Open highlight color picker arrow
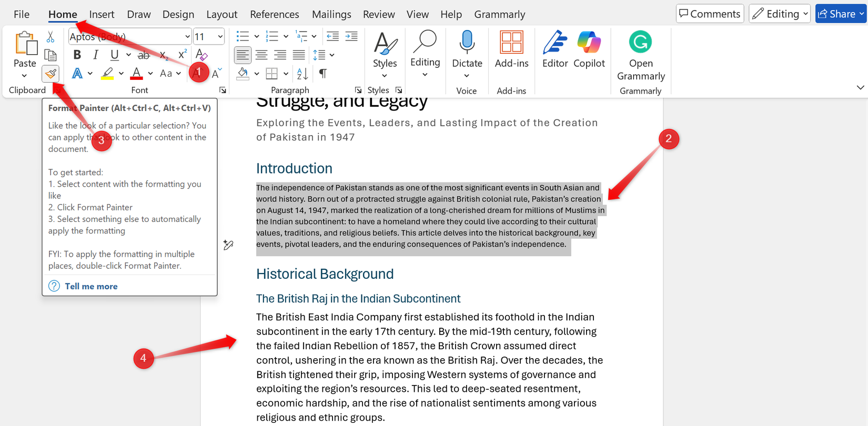 [x=121, y=74]
